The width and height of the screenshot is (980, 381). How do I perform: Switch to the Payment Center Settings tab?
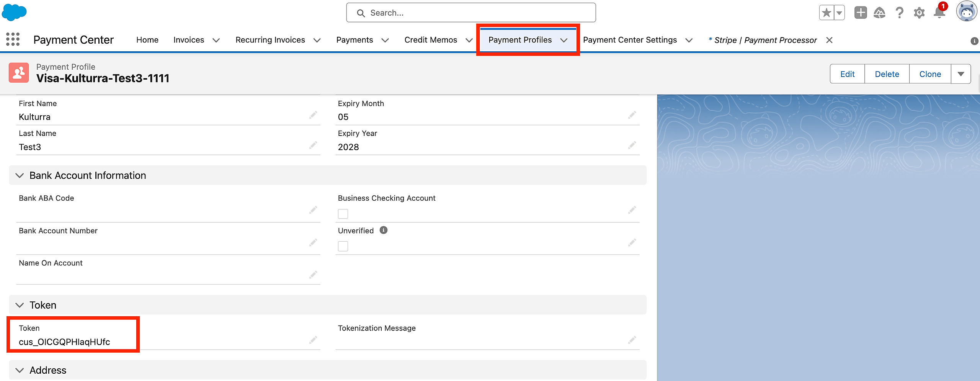pyautogui.click(x=630, y=40)
